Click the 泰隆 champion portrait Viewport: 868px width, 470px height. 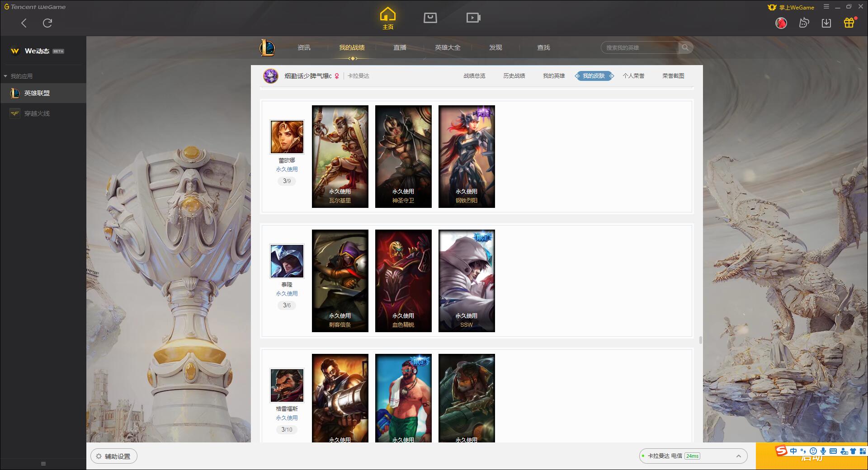tap(287, 261)
